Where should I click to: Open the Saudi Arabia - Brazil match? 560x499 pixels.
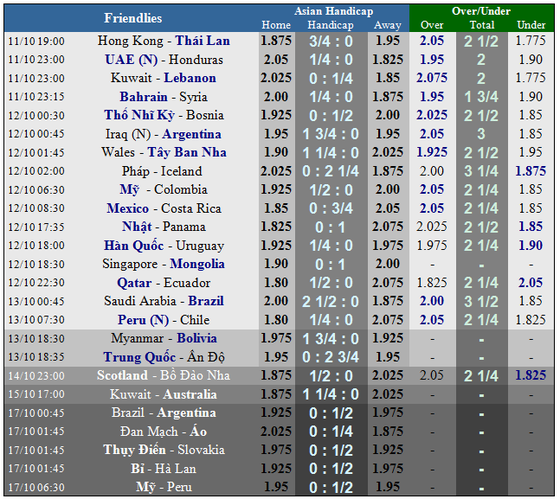click(164, 301)
